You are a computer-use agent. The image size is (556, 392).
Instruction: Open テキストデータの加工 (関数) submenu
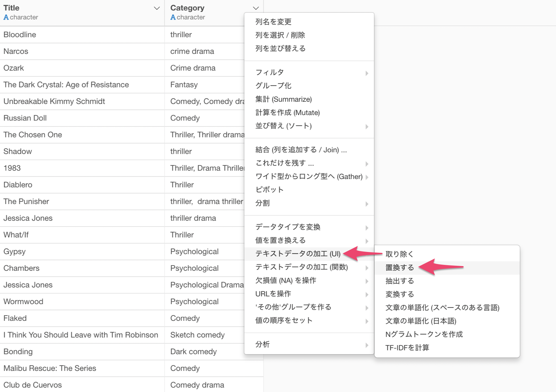pos(309,267)
